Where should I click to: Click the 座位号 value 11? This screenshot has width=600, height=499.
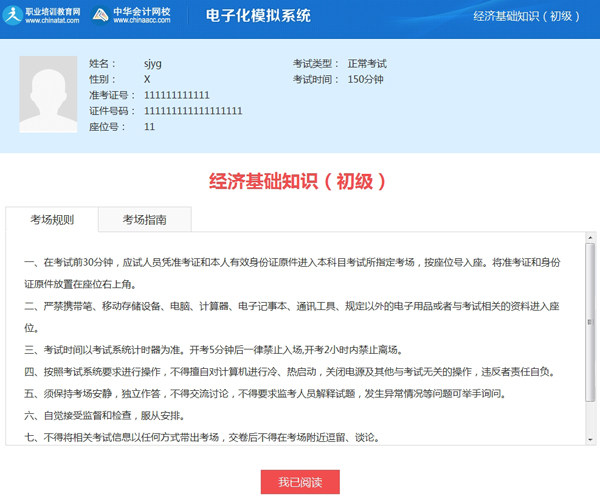pyautogui.click(x=149, y=127)
